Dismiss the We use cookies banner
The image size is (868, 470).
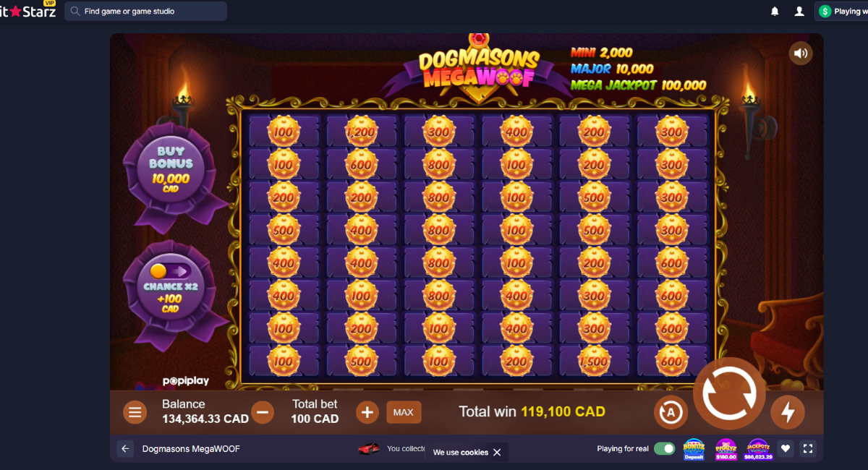pos(497,453)
